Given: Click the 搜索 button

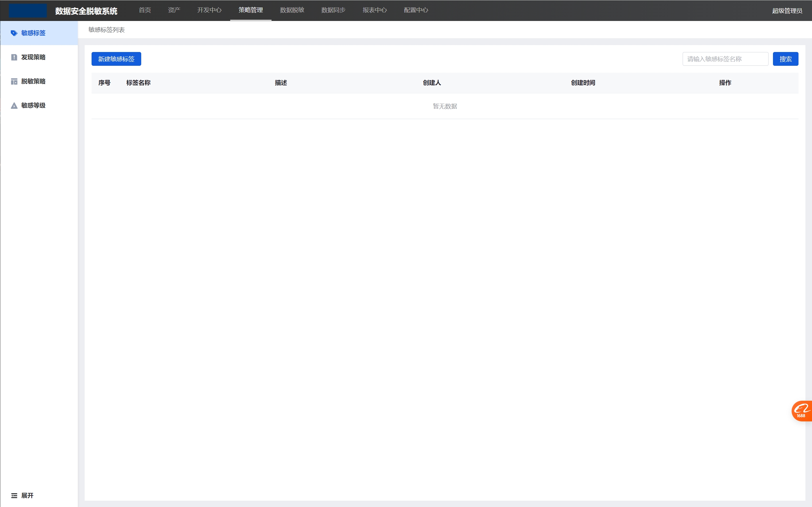Looking at the screenshot, I should click(x=786, y=59).
